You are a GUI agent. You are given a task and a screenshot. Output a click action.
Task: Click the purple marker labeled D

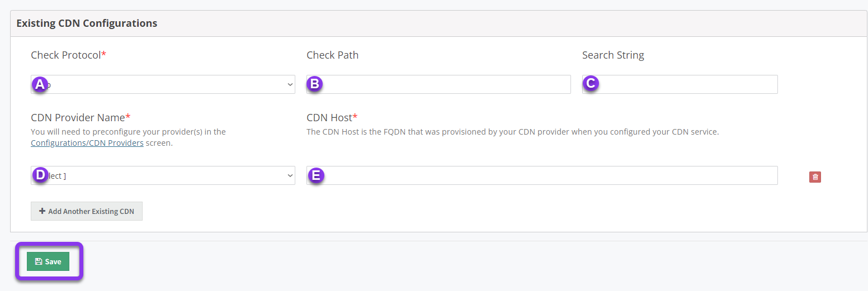pos(39,175)
